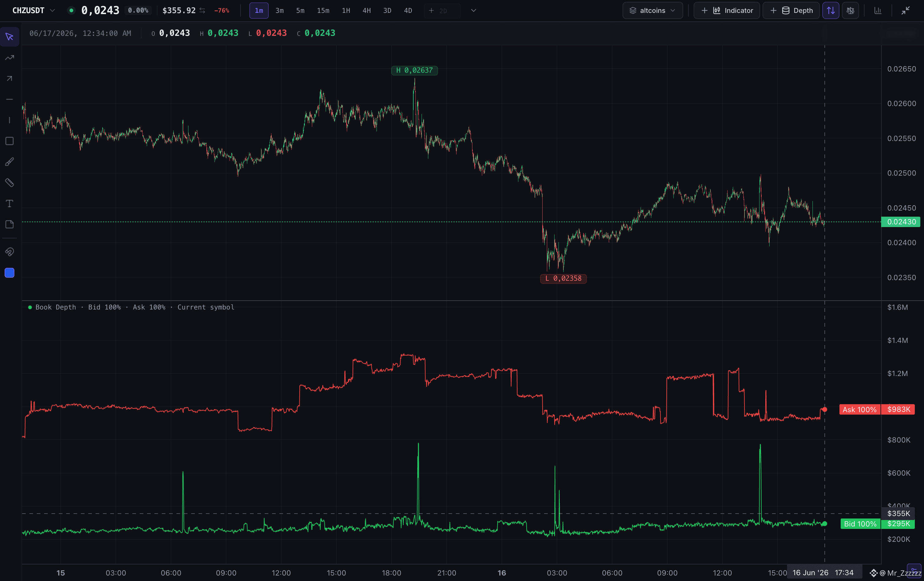The image size is (924, 581).
Task: Click the $983K ask value tag
Action: click(898, 409)
